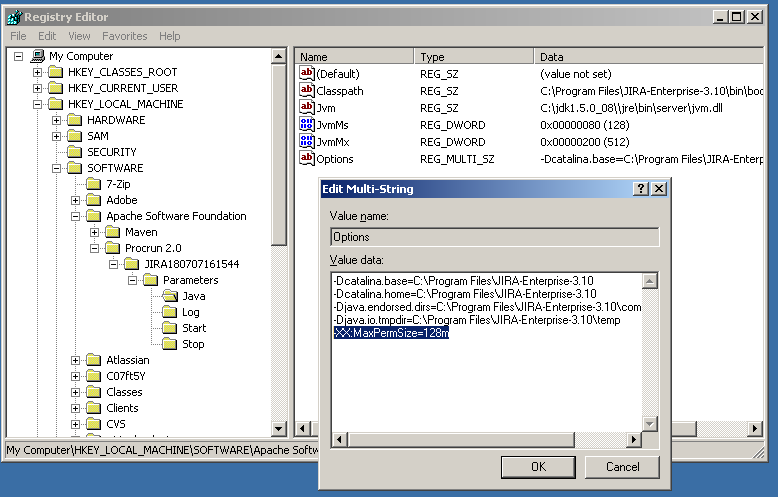Expand the Atlassian key
Viewport: 778px width, 497px height.
pyautogui.click(x=76, y=360)
